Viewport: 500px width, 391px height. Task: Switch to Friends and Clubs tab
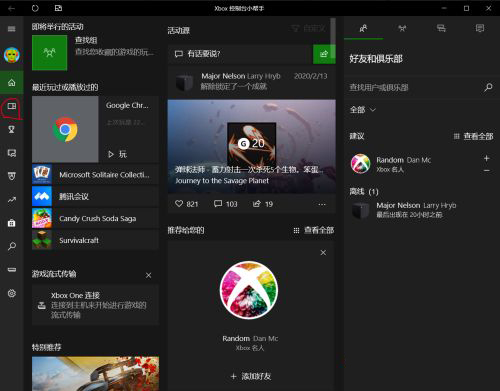(363, 28)
